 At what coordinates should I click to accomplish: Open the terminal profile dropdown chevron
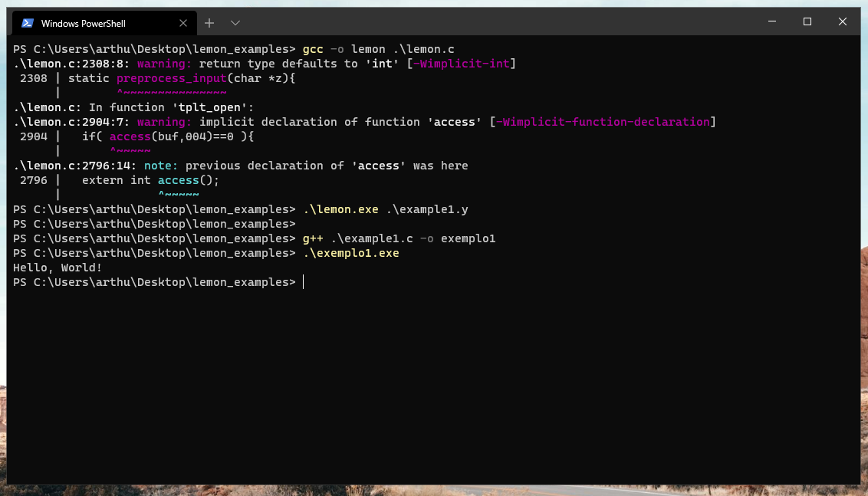pyautogui.click(x=234, y=22)
